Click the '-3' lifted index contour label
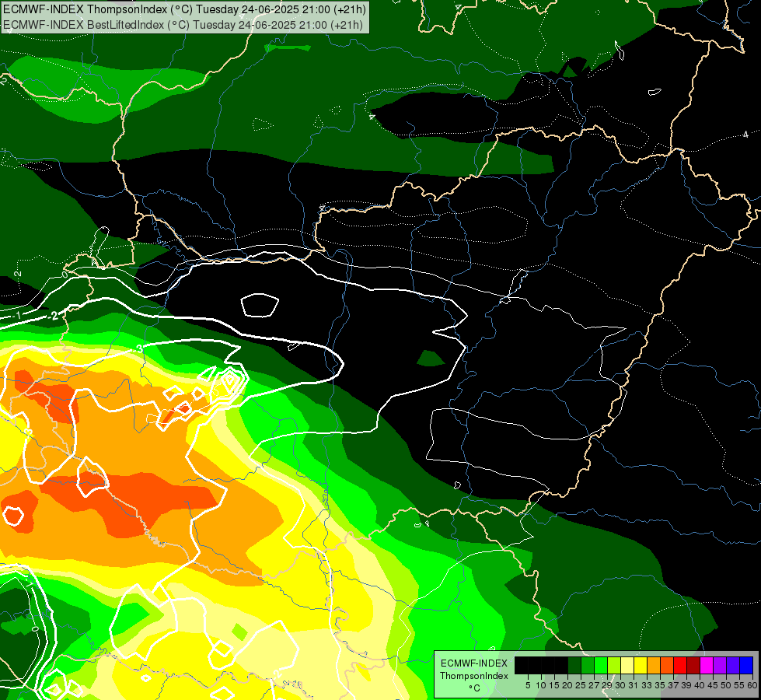Viewport: 761px width, 700px height. pos(138,348)
